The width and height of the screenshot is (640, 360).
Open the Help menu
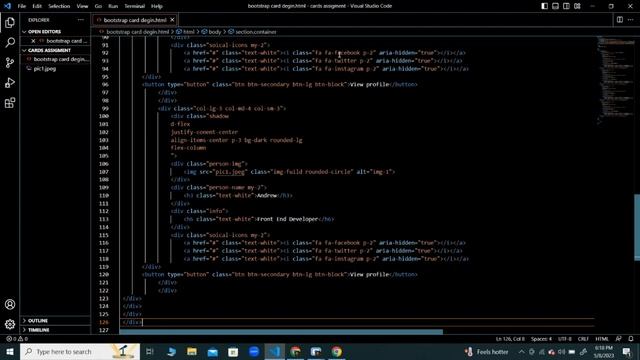(157, 6)
